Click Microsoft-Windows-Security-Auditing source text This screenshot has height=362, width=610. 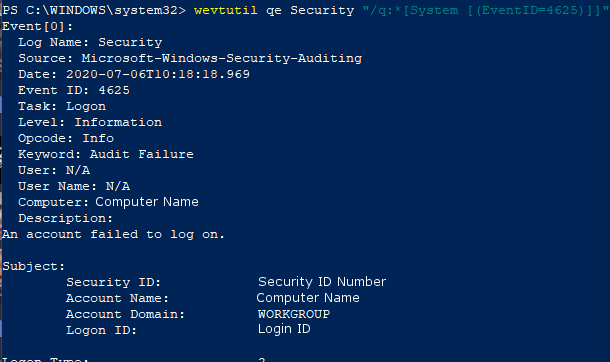pos(222,58)
